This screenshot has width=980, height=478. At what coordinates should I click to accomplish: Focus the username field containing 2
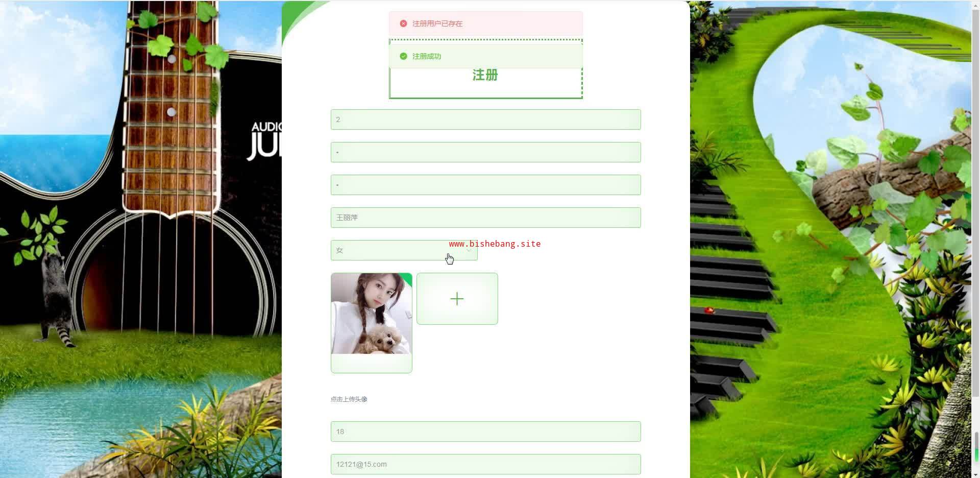pos(485,119)
